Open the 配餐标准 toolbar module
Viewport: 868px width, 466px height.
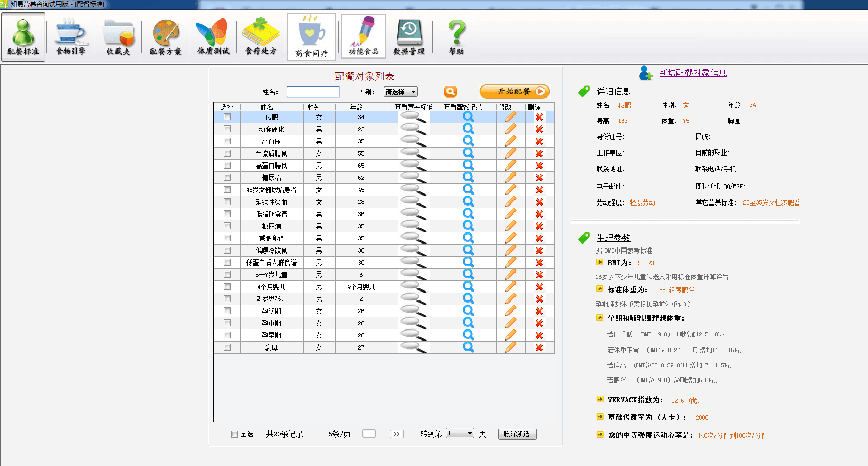click(x=23, y=37)
